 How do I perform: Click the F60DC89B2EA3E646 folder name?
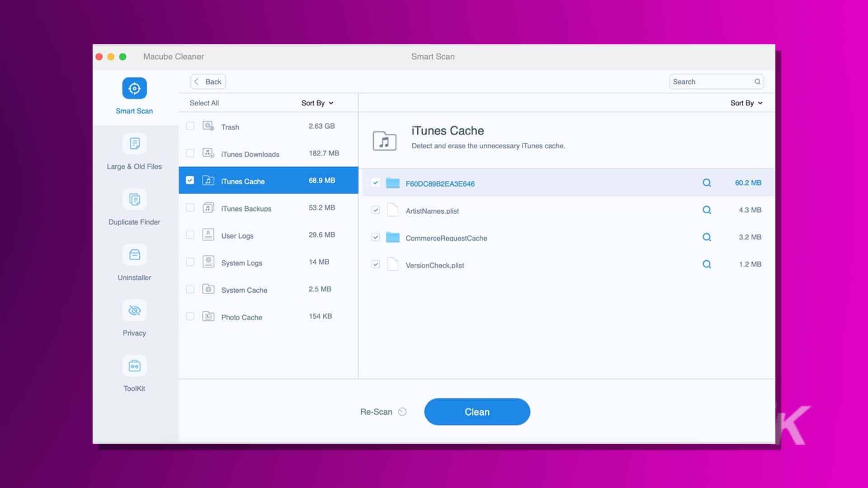tap(440, 184)
